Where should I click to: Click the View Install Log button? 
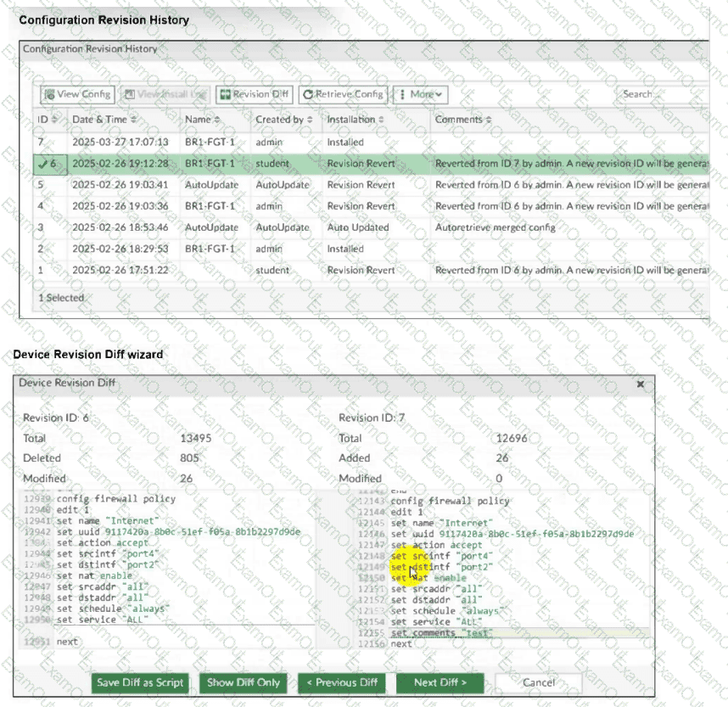pos(165,94)
